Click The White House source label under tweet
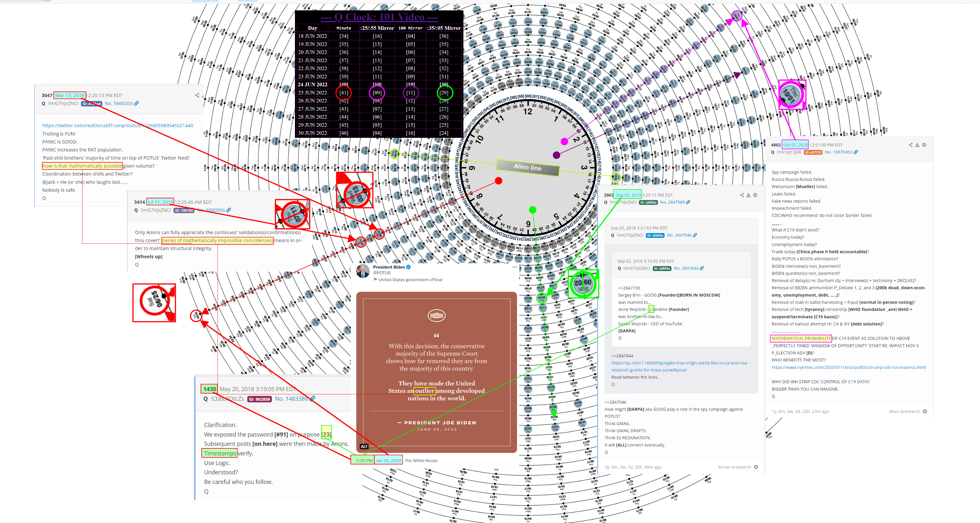980x523 pixels. tap(421, 461)
